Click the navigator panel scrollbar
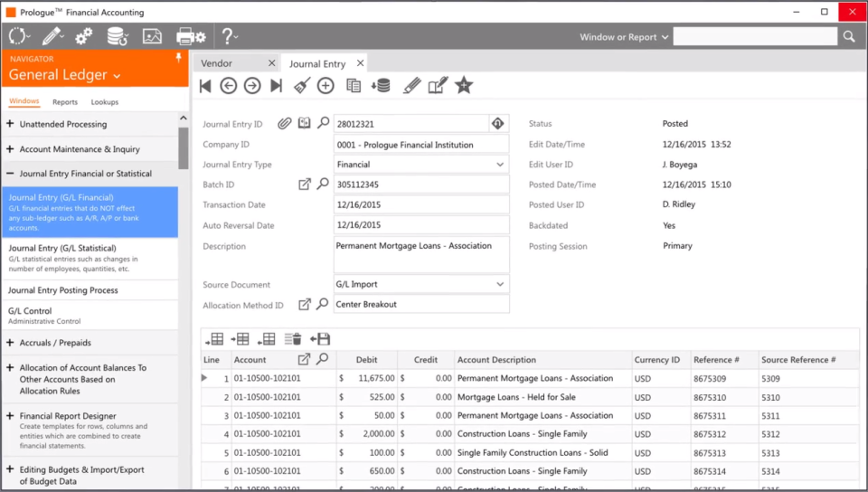The height and width of the screenshot is (492, 868). tap(184, 147)
